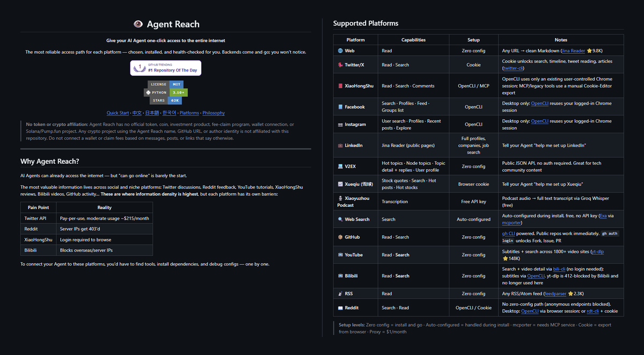The width and height of the screenshot is (644, 355).
Task: Jump to the Platforms link
Action: tap(189, 113)
